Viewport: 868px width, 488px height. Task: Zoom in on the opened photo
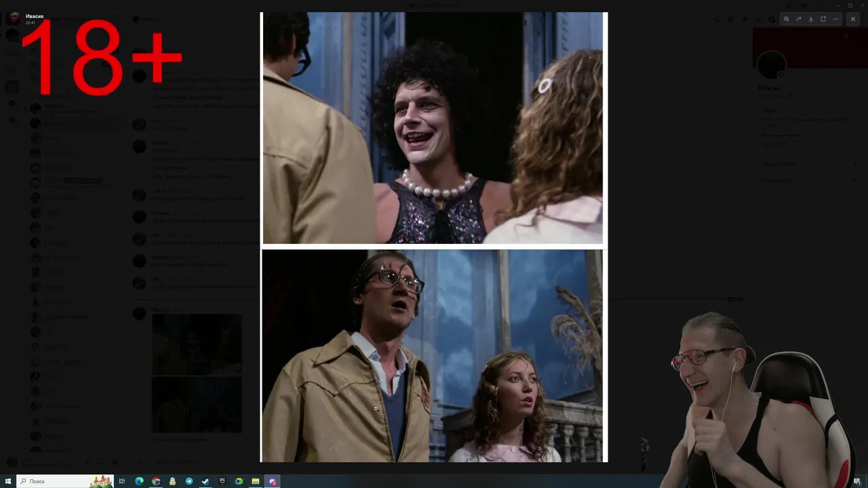point(787,19)
